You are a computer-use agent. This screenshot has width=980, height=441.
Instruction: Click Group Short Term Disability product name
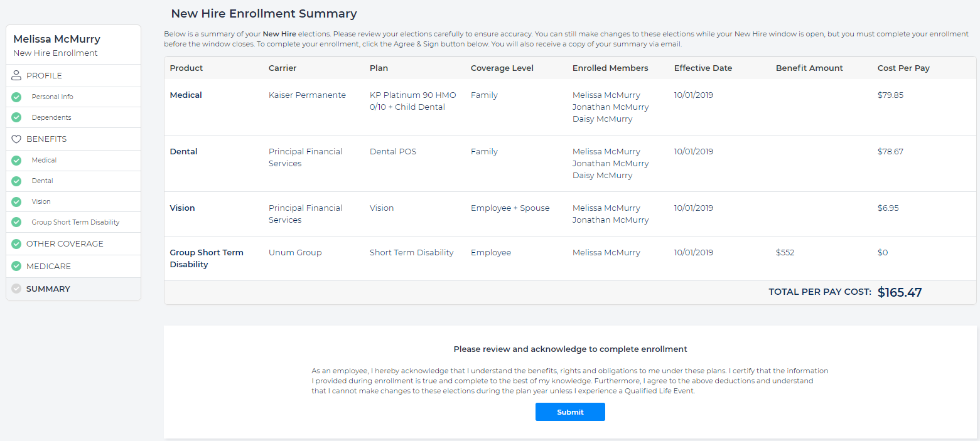tap(206, 258)
